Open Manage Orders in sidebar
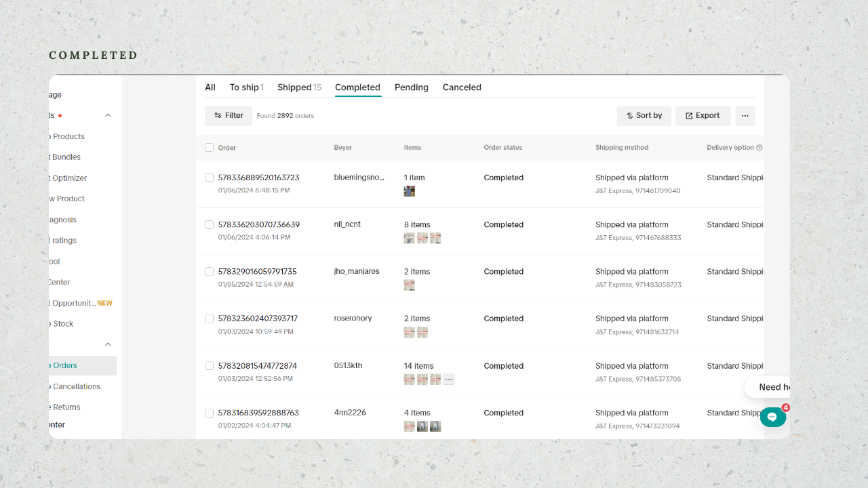This screenshot has height=488, width=868. pos(82,366)
